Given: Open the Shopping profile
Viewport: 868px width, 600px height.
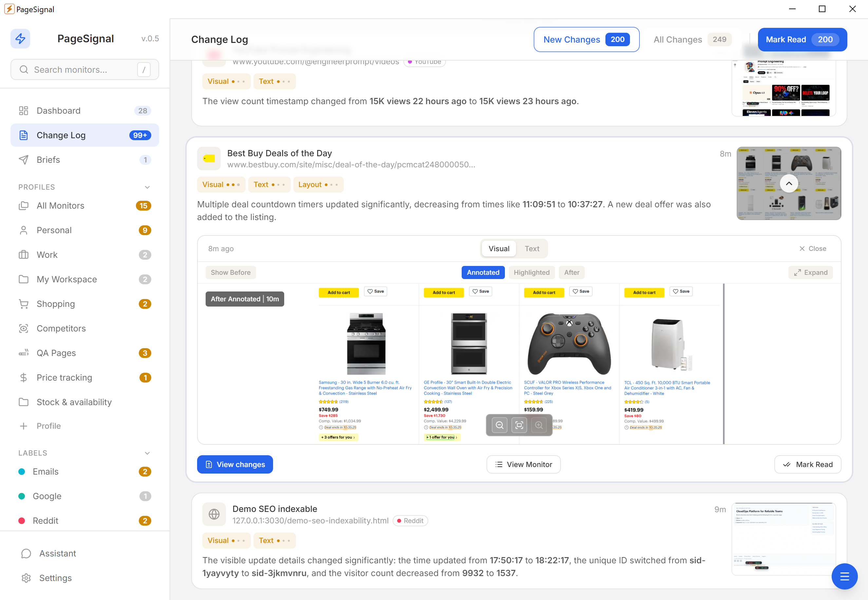Looking at the screenshot, I should (85, 304).
